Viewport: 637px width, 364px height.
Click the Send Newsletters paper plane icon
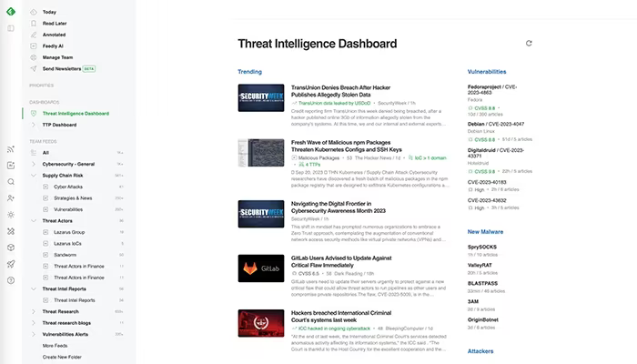34,69
